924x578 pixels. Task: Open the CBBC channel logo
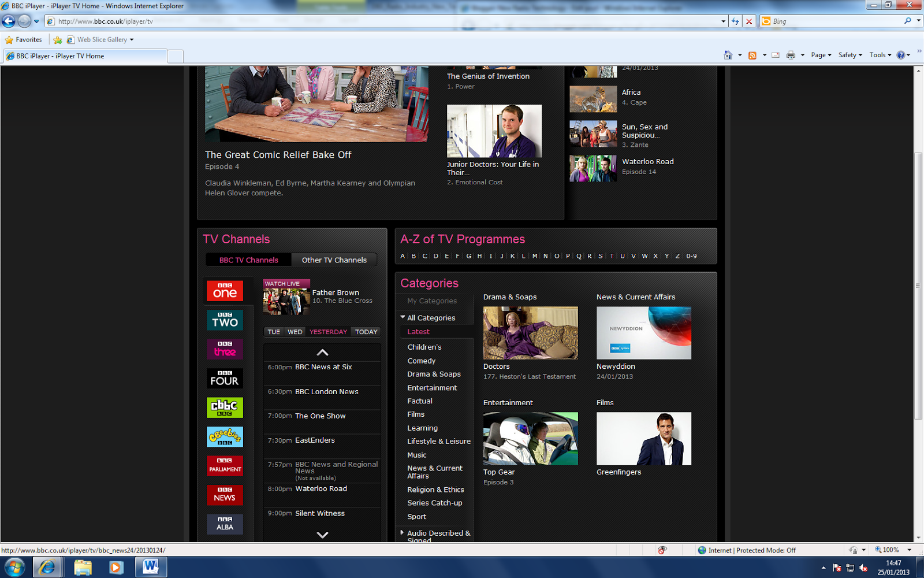tap(225, 407)
